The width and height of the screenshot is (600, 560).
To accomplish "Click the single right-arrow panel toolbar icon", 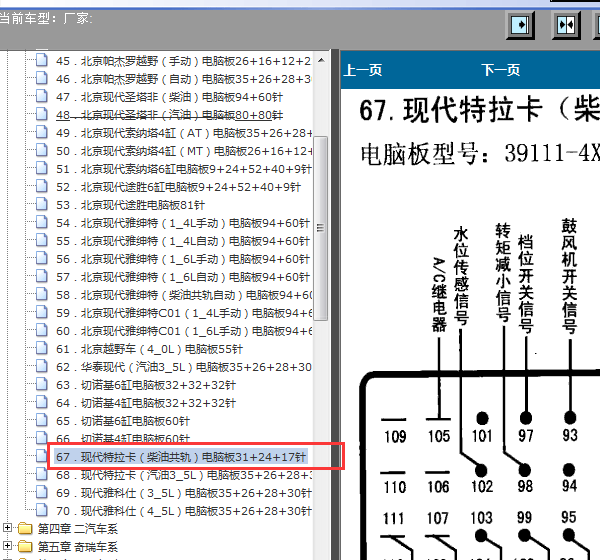I will [x=520, y=26].
